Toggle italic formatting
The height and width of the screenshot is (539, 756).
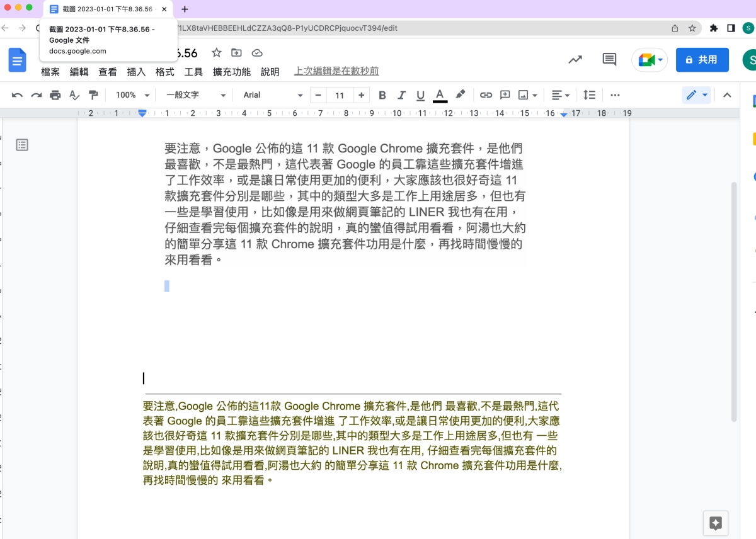(x=401, y=95)
